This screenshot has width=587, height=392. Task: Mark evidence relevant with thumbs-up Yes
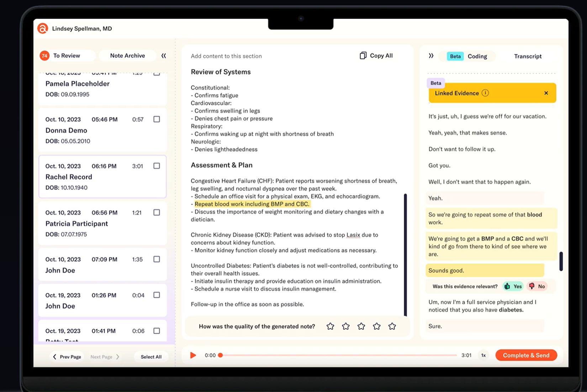[512, 286]
